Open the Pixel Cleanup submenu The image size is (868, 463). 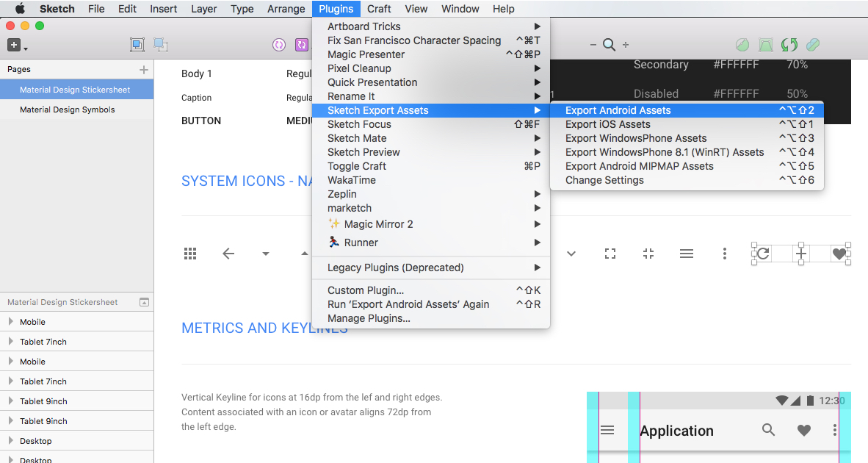pyautogui.click(x=431, y=68)
